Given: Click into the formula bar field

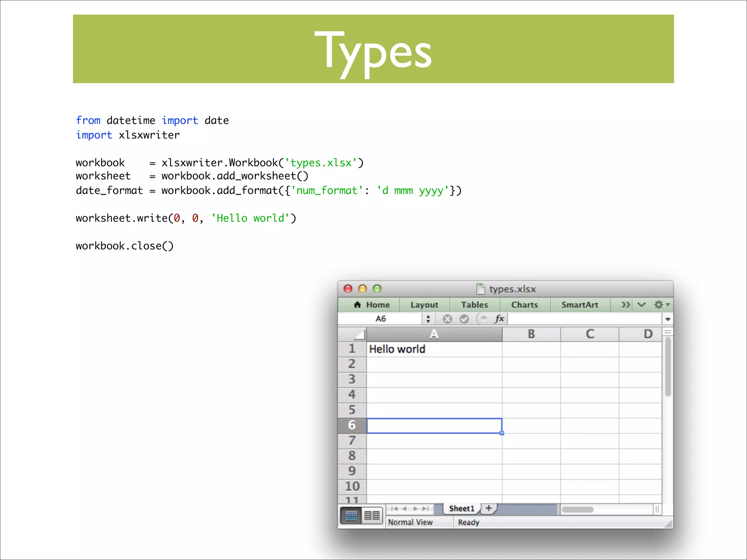Looking at the screenshot, I should (x=585, y=319).
